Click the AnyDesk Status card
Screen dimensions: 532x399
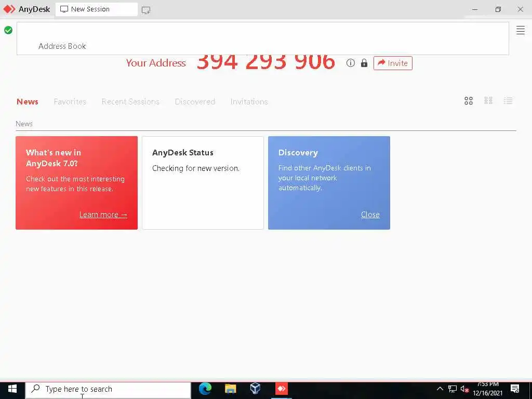click(203, 183)
